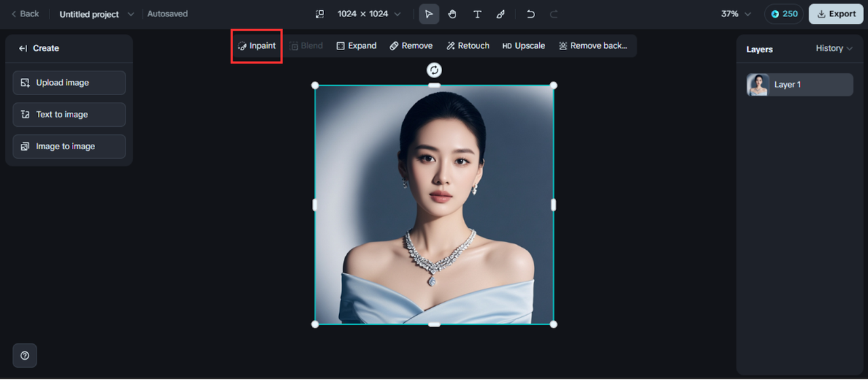
Task: Redo the last action
Action: (554, 14)
